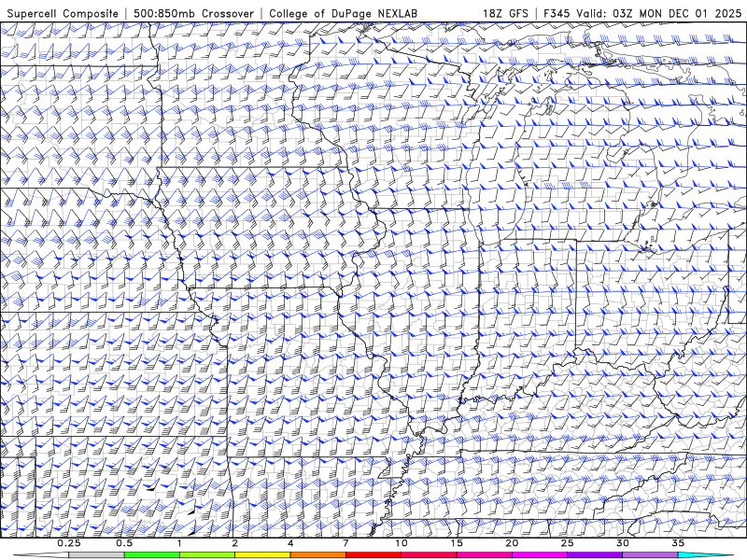
Task: Select the gray 0.25–0.5 color bar segment
Action: pyautogui.click(x=96, y=555)
